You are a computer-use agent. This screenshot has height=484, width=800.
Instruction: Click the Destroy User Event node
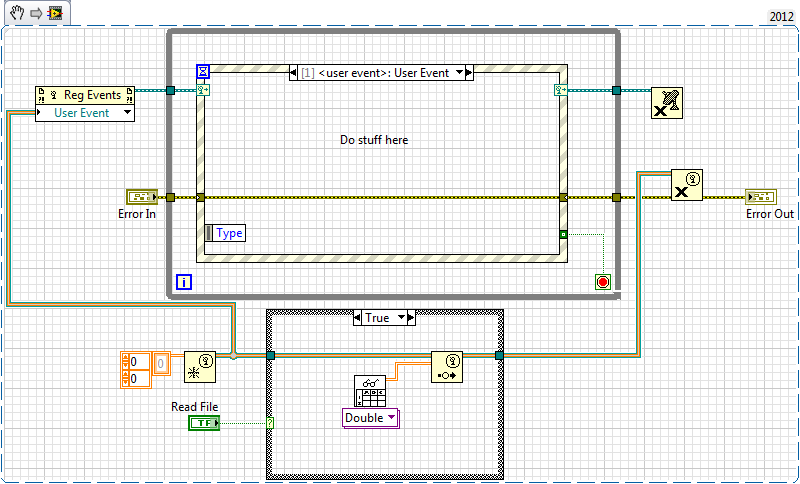pos(686,185)
